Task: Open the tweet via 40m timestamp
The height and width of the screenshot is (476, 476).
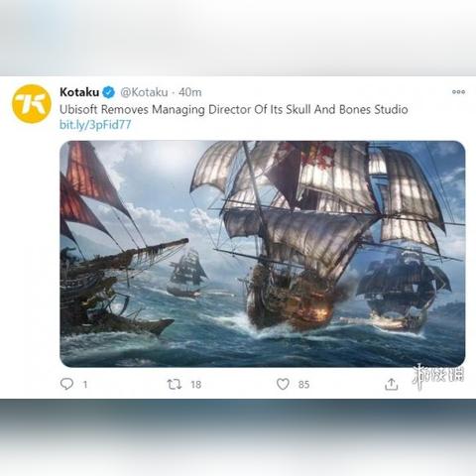Action: click(190, 92)
